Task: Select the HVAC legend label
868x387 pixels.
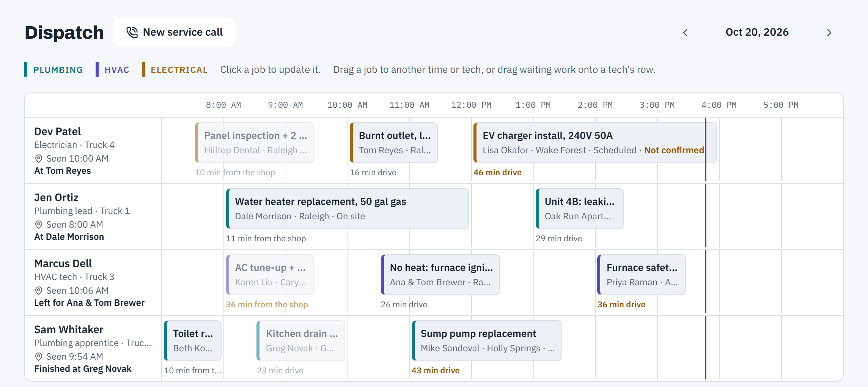Action: [x=117, y=70]
